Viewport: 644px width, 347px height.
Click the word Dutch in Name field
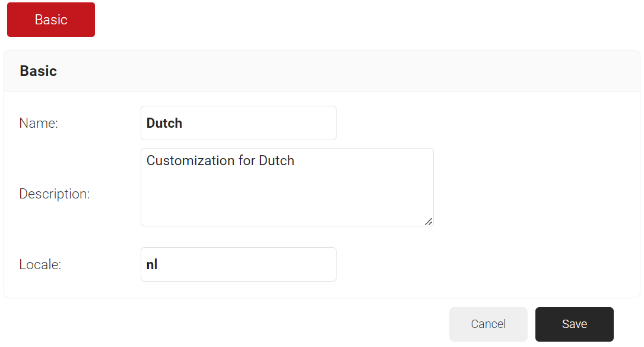(x=164, y=123)
